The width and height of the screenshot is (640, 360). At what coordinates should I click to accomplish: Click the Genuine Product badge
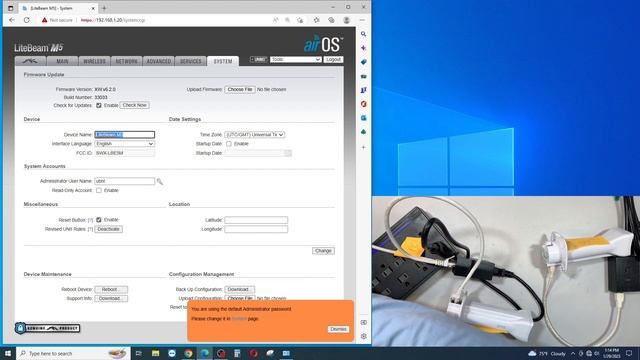coord(48,328)
